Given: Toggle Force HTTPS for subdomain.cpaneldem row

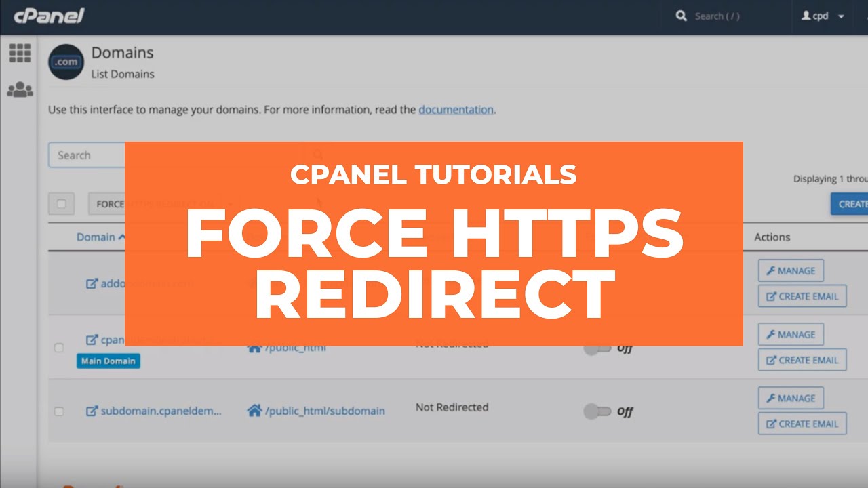Looking at the screenshot, I should point(597,412).
